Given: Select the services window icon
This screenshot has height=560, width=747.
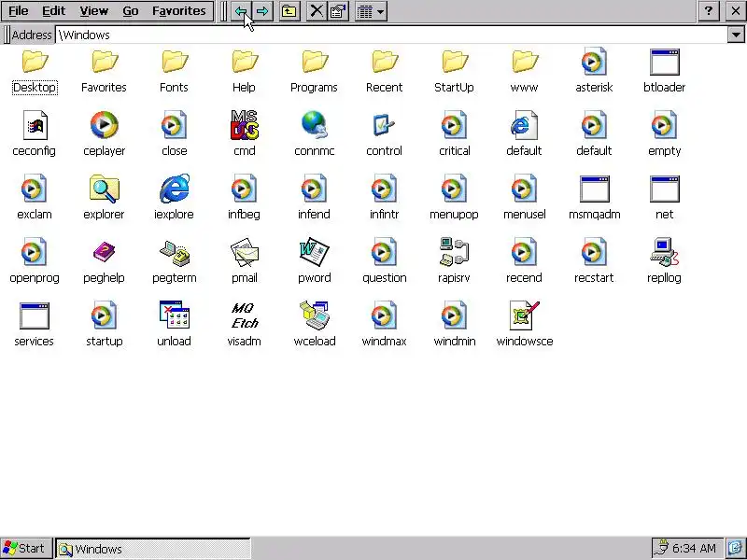Looking at the screenshot, I should (x=35, y=315).
